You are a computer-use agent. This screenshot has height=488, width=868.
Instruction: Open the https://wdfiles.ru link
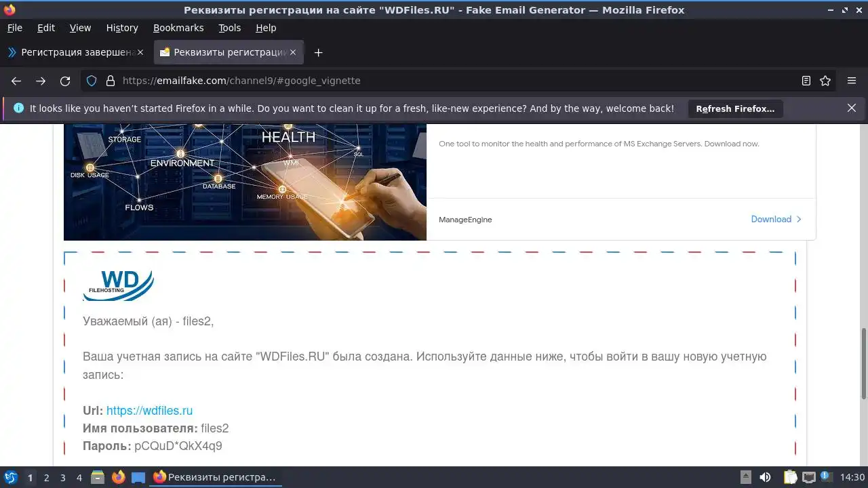[149, 411]
